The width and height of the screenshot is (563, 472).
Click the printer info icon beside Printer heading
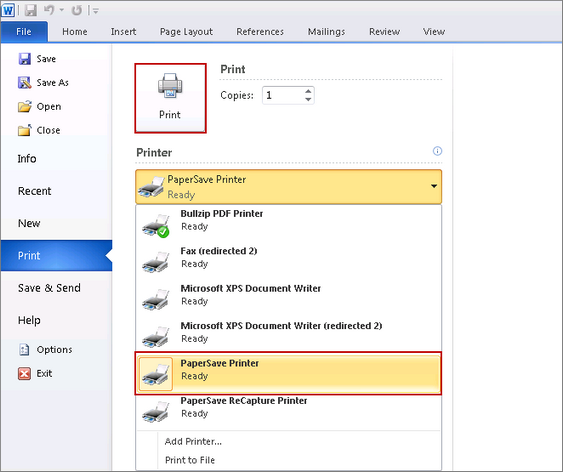tap(437, 151)
